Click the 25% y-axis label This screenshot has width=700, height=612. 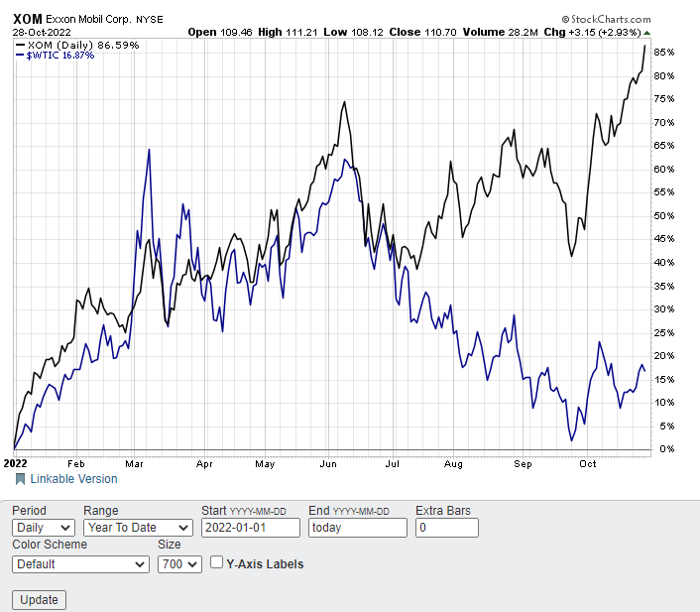664,333
